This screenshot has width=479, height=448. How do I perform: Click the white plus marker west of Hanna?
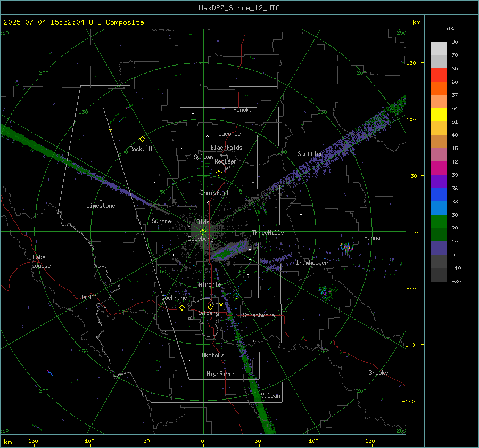301,214
